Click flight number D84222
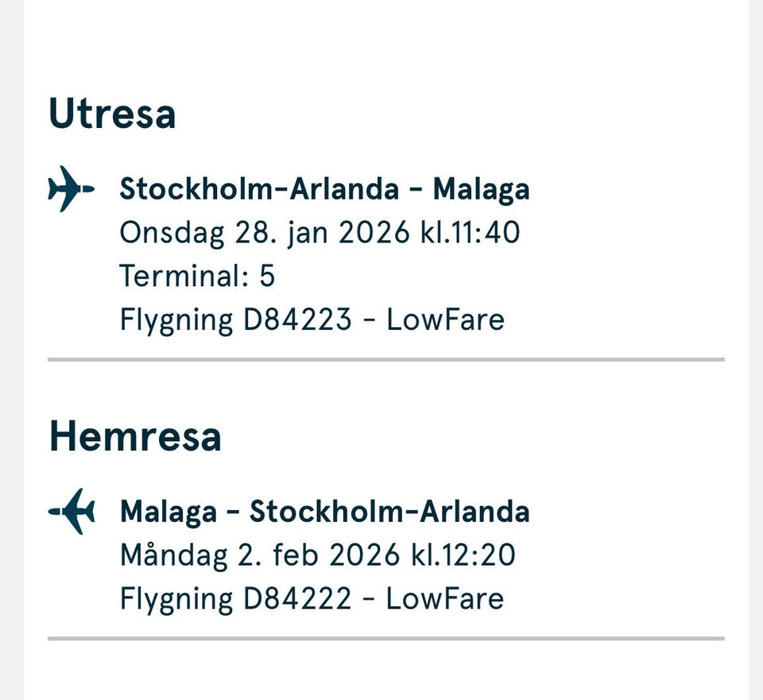Viewport: 763px width, 700px height. (x=297, y=598)
